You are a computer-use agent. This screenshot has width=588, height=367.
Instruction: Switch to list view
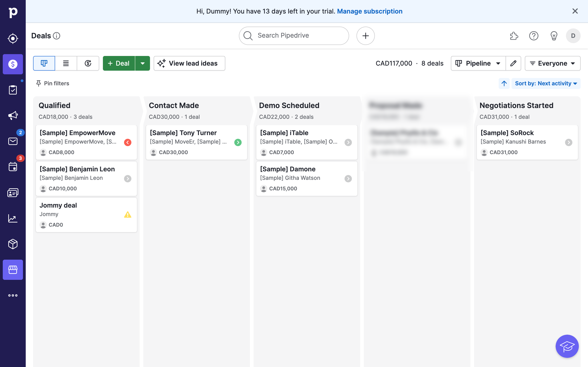(66, 63)
